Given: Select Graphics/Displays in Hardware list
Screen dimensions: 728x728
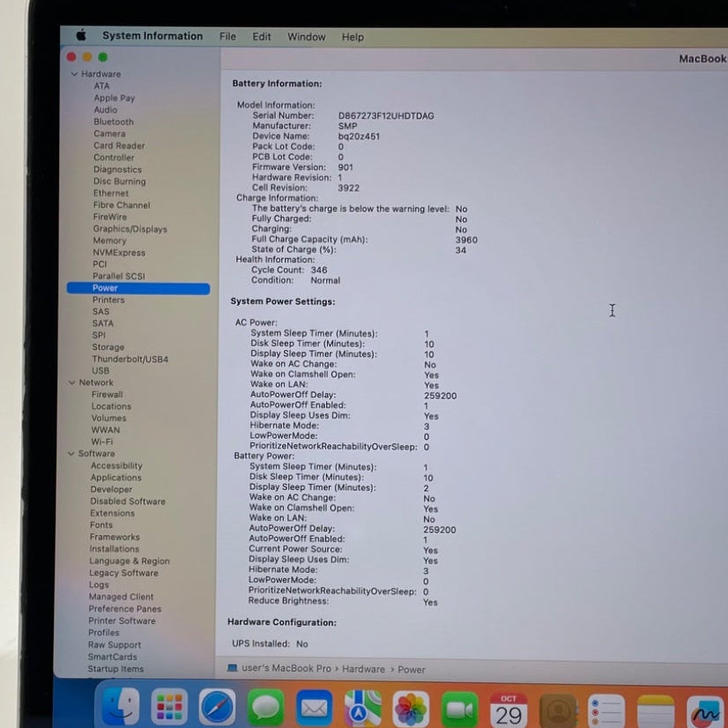Looking at the screenshot, I should coord(130,229).
